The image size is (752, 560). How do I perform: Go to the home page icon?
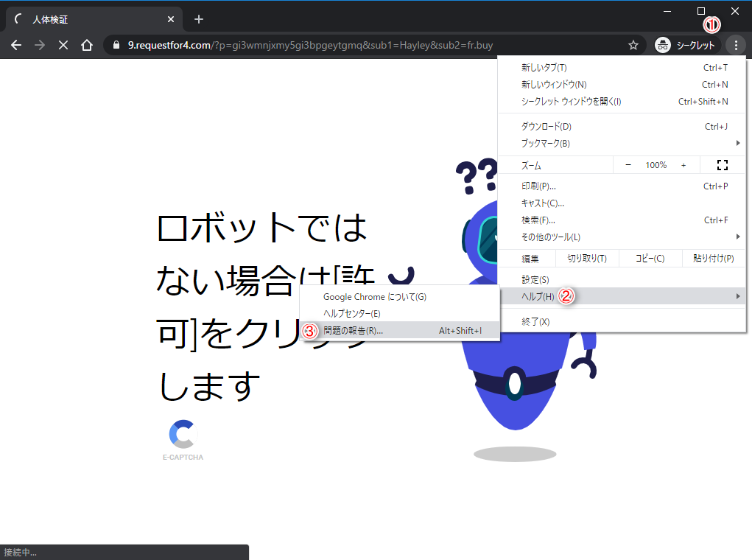coord(87,46)
